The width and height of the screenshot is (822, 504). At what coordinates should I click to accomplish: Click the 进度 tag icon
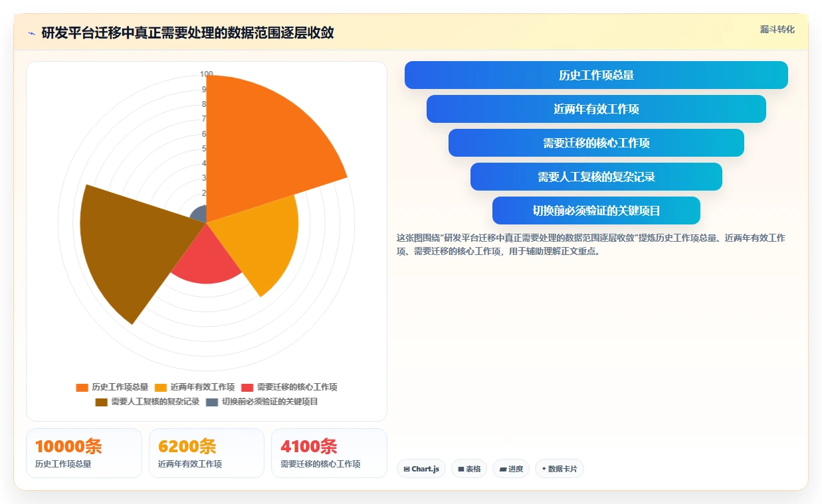[x=502, y=469]
